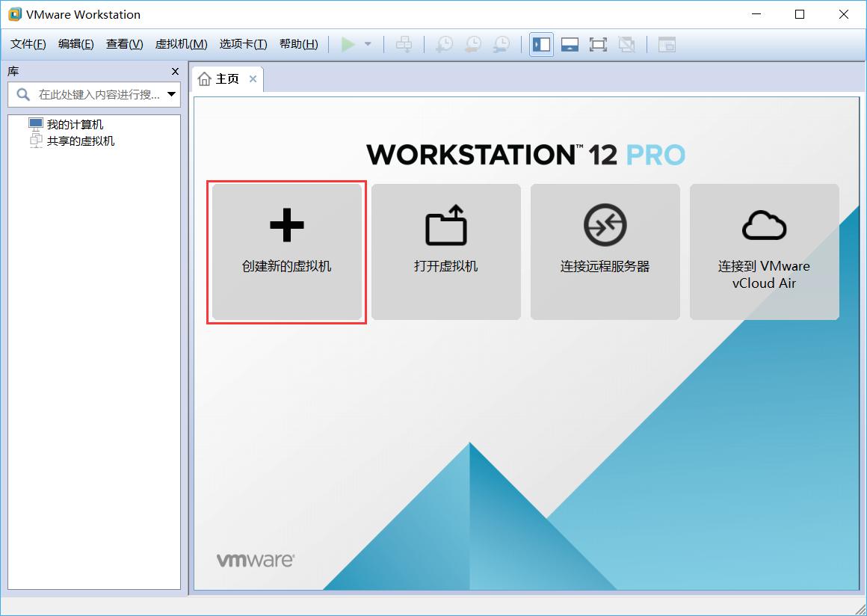Viewport: 867px width, 616px height.
Task: Click the 连接到 VMware vCloud Air tile
Action: tap(764, 252)
